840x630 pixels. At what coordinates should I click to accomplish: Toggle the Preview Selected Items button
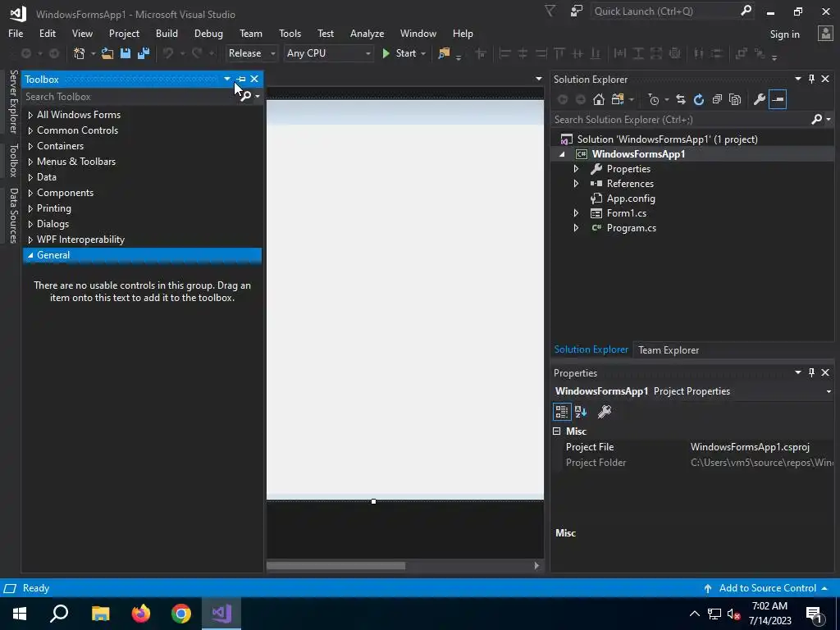[778, 99]
